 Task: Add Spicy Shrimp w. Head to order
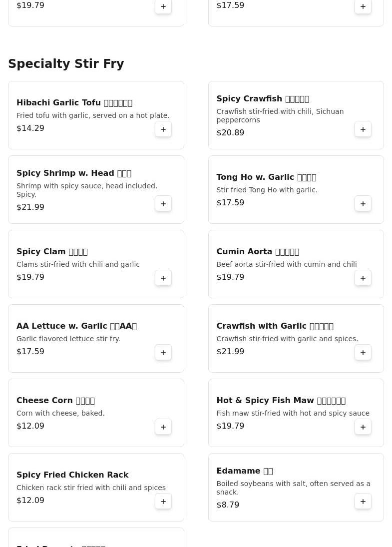[163, 203]
